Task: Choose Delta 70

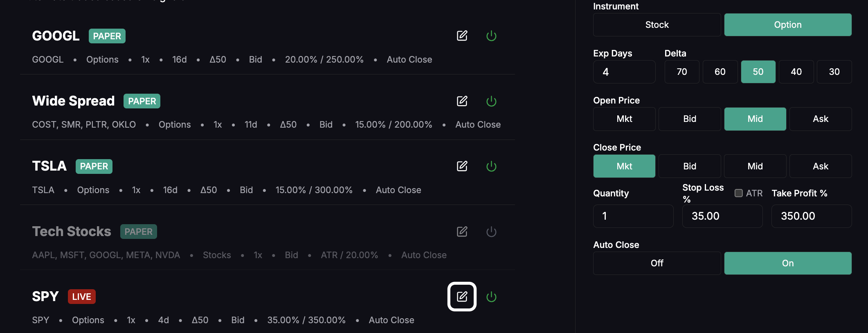Action: 682,72
